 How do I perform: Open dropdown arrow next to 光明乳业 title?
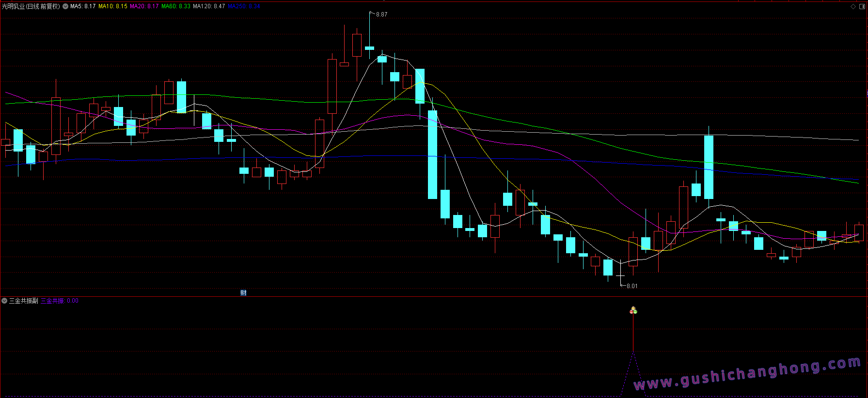[x=65, y=6]
